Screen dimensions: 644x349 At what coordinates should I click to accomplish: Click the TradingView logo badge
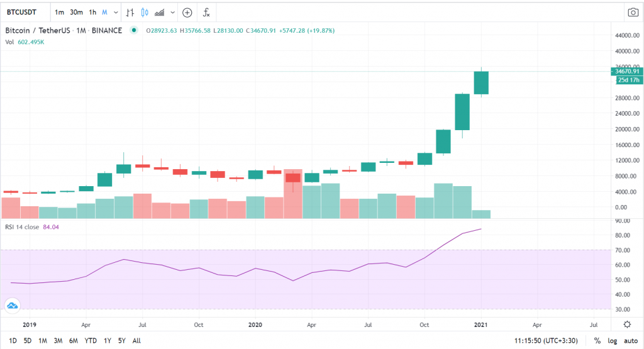[13, 306]
